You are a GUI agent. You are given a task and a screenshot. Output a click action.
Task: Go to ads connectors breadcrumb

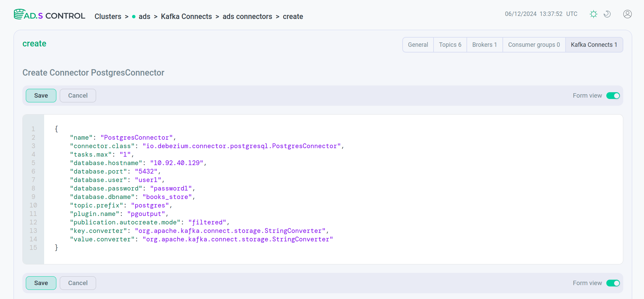pos(247,17)
